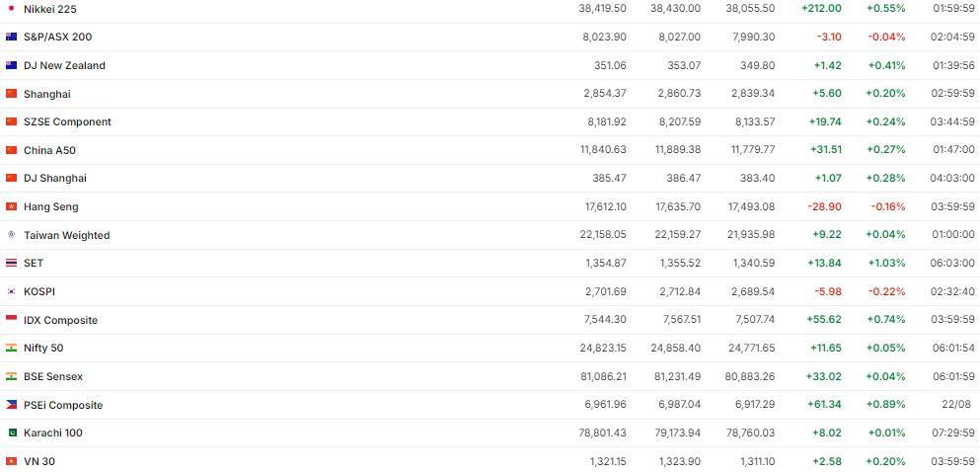Screen dimensions: 980x472
Task: Open the BSE Sensex index link
Action: [53, 376]
